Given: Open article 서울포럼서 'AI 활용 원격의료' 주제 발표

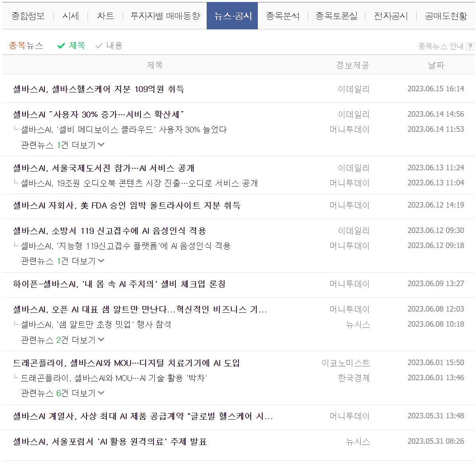Looking at the screenshot, I should coord(110,441).
